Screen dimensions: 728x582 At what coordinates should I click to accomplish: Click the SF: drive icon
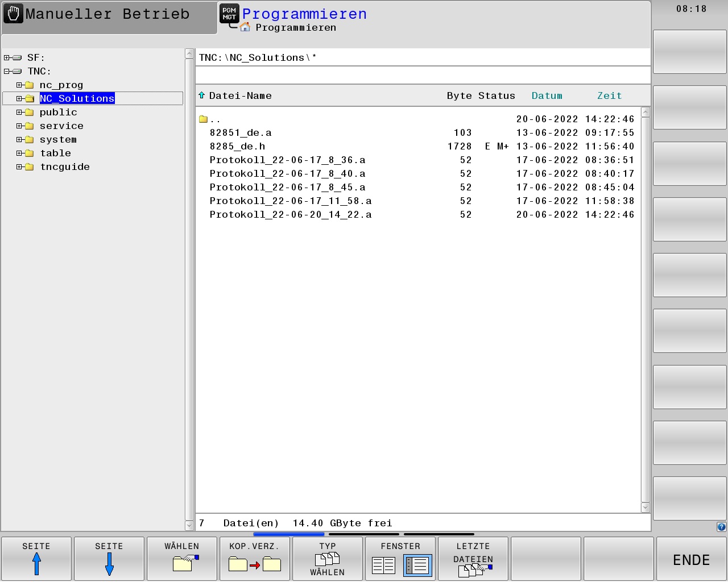coord(17,57)
